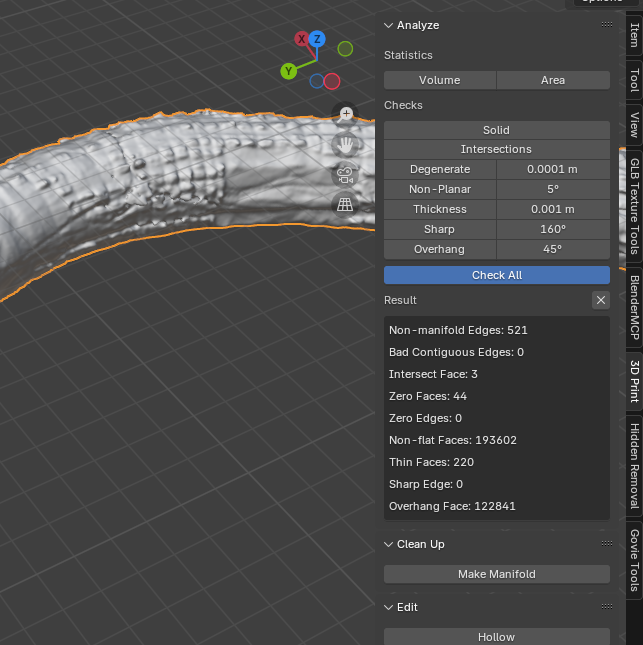Click the Check All button

(497, 275)
